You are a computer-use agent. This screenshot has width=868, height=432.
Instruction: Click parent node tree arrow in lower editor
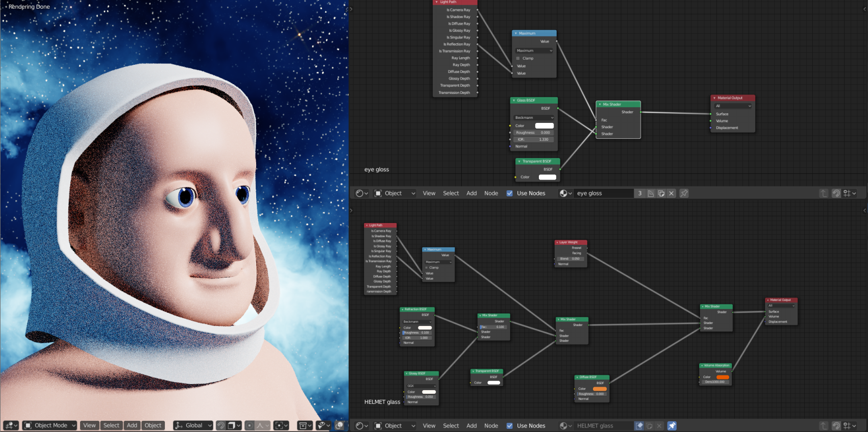(x=824, y=426)
